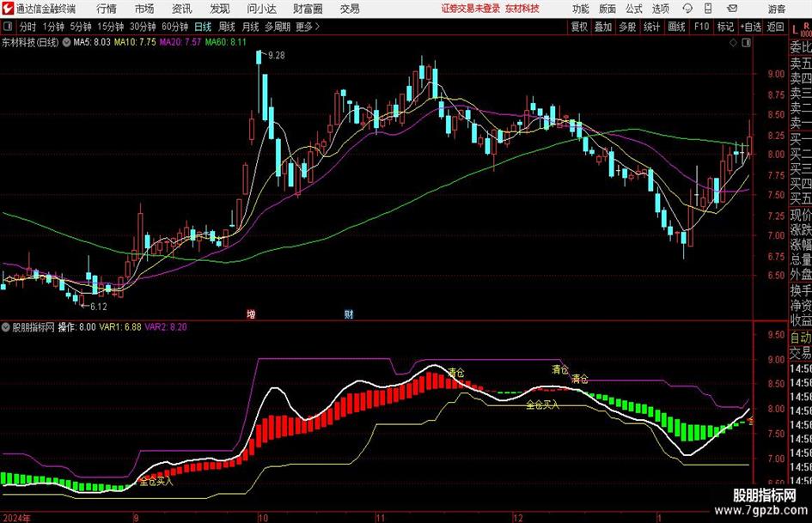Click the 东材科技 stock name in title bar

[522, 9]
